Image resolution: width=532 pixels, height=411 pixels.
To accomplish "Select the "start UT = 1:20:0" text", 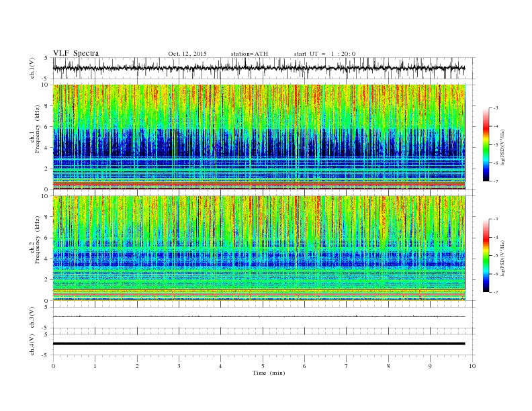I will [324, 54].
